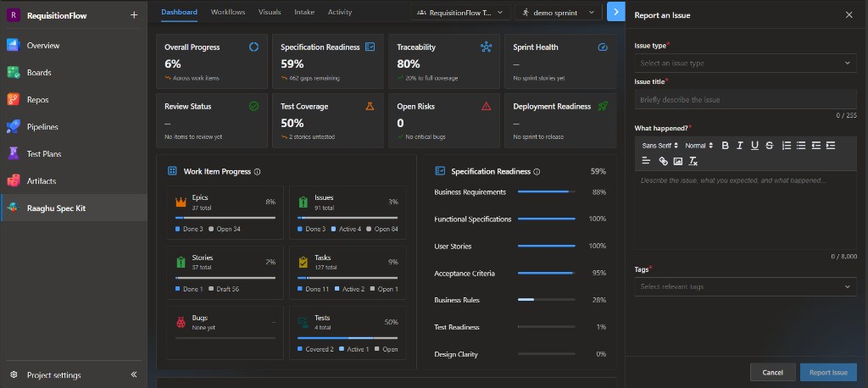Image resolution: width=868 pixels, height=388 pixels.
Task: Open Project settings gear
Action: [x=14, y=374]
